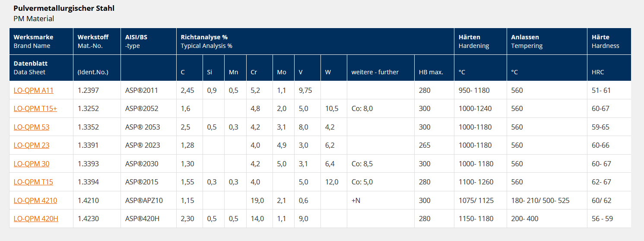The width and height of the screenshot is (644, 241).
Task: Click the Werksmarke Brand Name column header
Action: pos(41,41)
